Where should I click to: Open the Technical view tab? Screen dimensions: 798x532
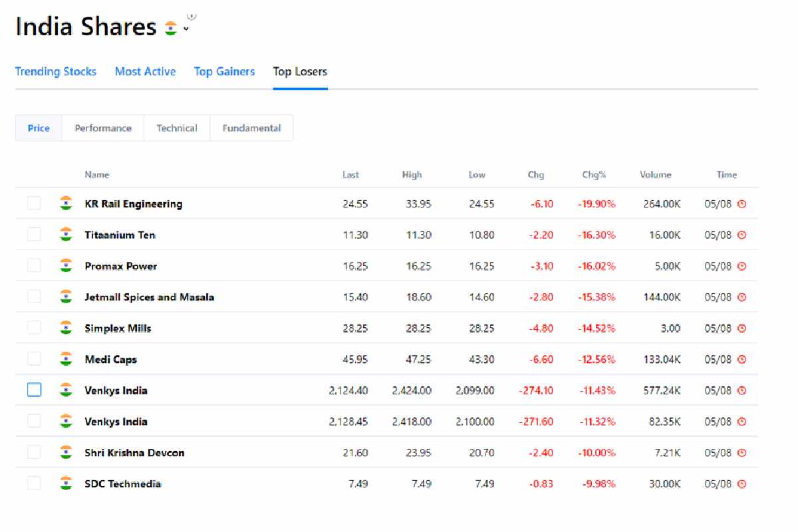177,128
